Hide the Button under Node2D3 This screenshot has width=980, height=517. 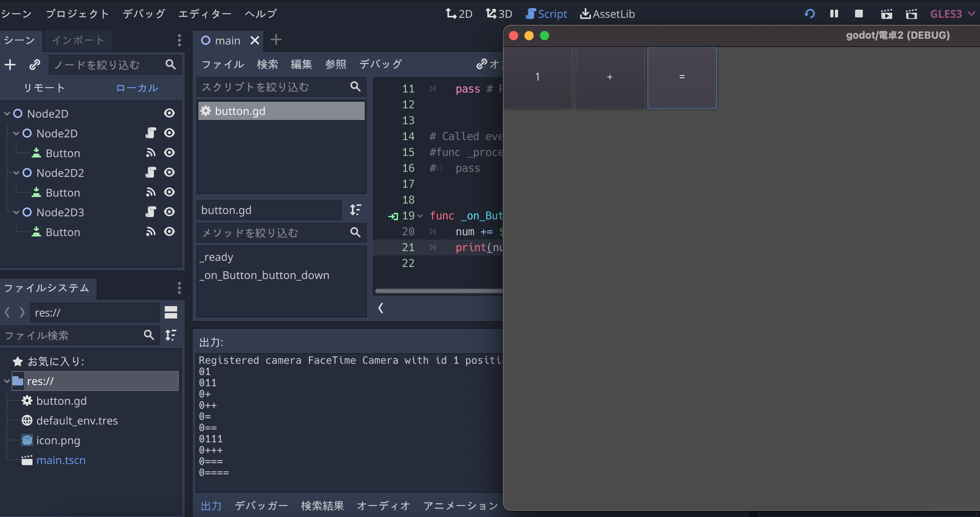click(x=169, y=231)
